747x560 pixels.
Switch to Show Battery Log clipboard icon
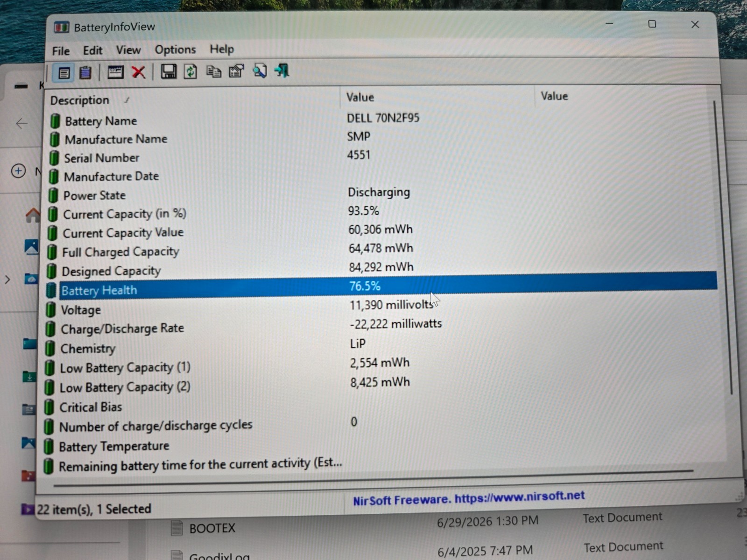(85, 72)
